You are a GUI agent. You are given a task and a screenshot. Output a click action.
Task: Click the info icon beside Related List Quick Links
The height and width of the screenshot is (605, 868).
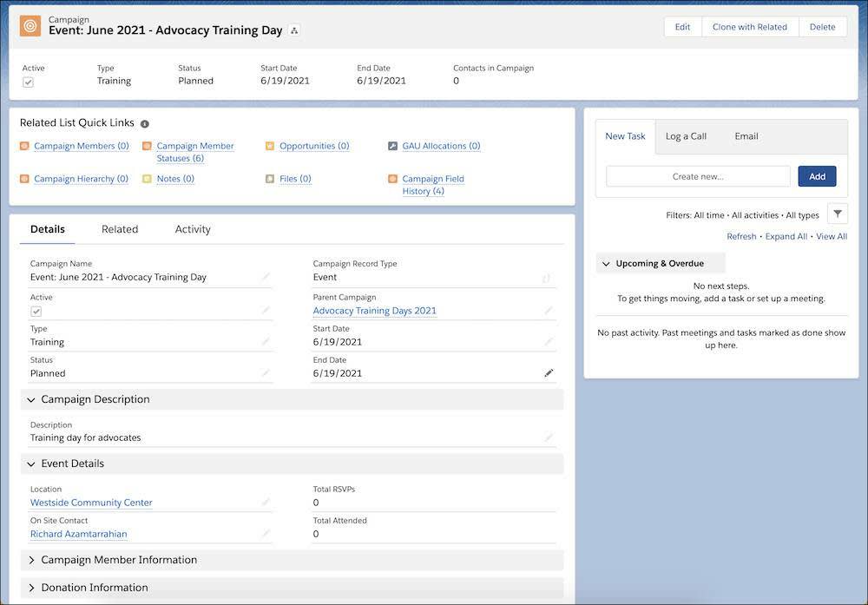pyautogui.click(x=144, y=122)
